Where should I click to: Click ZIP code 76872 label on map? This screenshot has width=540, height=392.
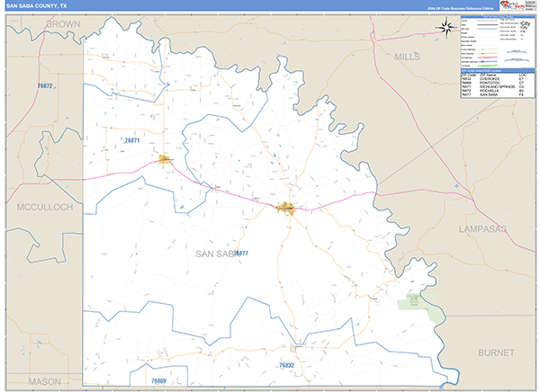click(45, 85)
